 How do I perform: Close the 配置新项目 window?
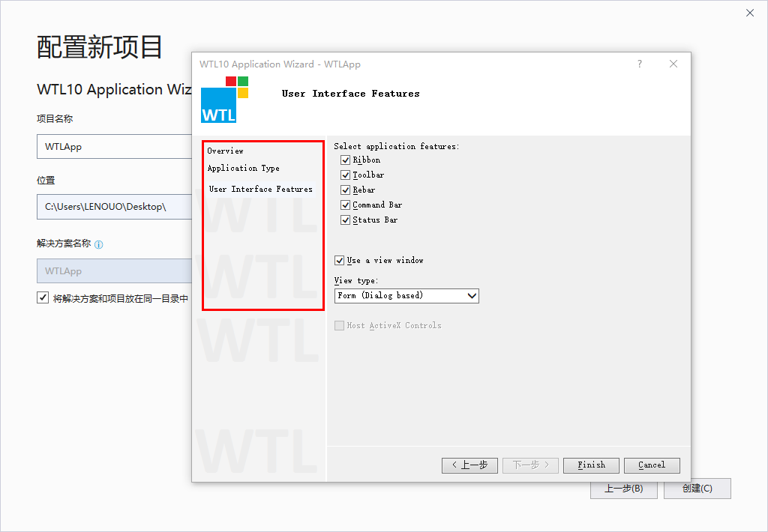tap(750, 13)
